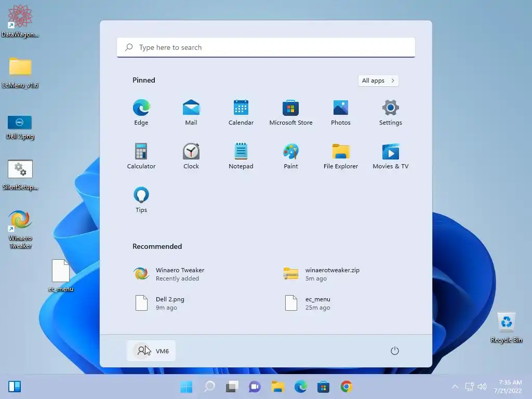Open the Widgets button on the taskbar
532x399 pixels.
click(x=15, y=387)
